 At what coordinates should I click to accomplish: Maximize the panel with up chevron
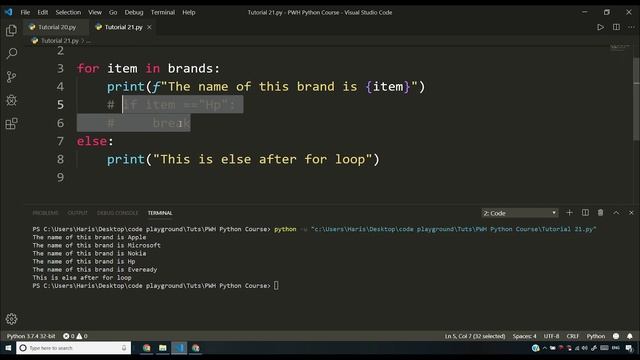[616, 213]
